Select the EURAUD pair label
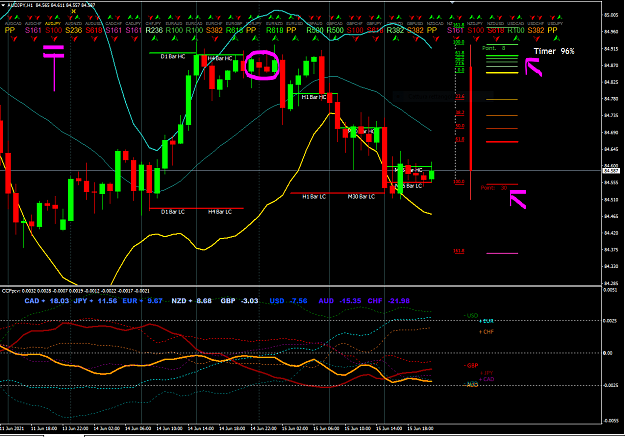This screenshot has height=437, width=625. coord(174,24)
